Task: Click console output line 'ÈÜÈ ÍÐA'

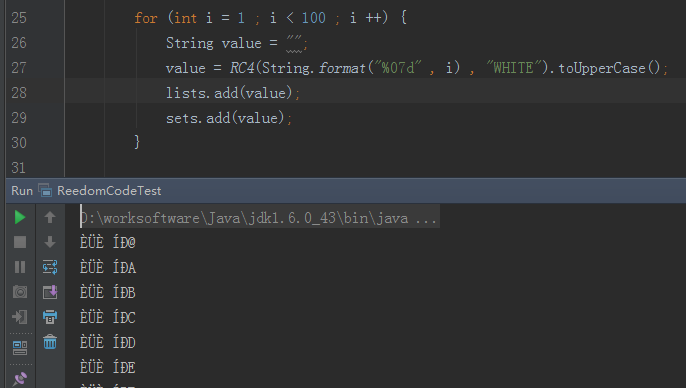Action: (x=108, y=267)
